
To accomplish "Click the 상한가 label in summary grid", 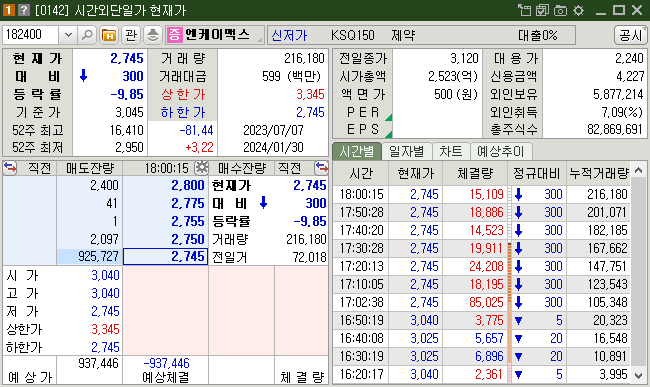I will (183, 94).
